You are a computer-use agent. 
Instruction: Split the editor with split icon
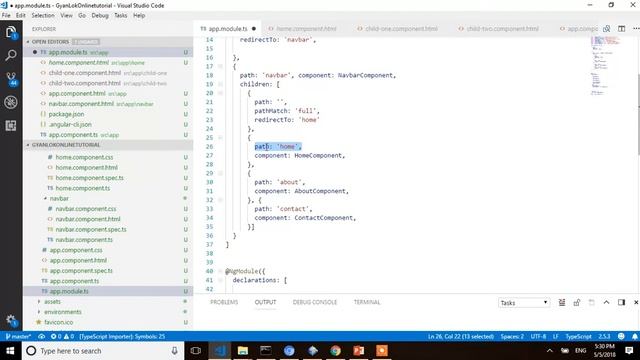[621, 29]
